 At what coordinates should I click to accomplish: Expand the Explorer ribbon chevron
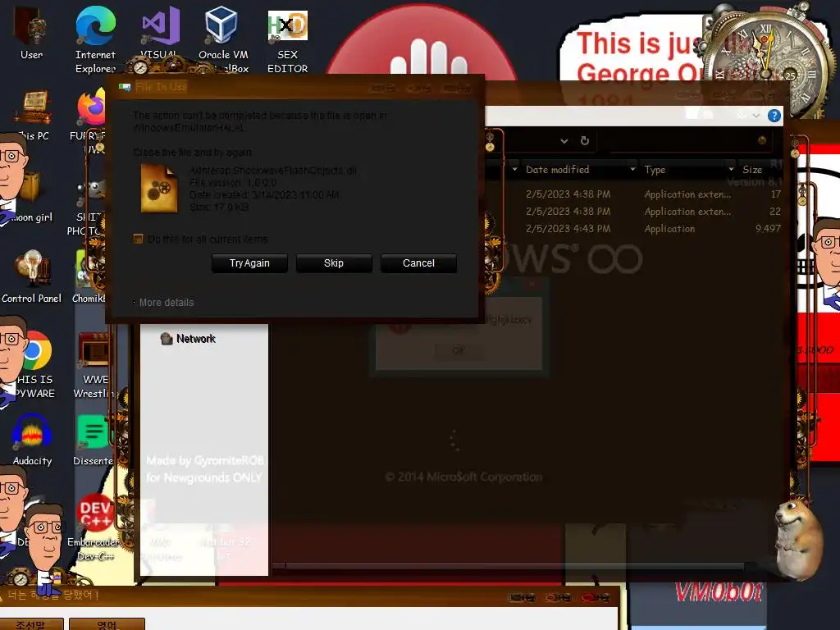pos(756,116)
